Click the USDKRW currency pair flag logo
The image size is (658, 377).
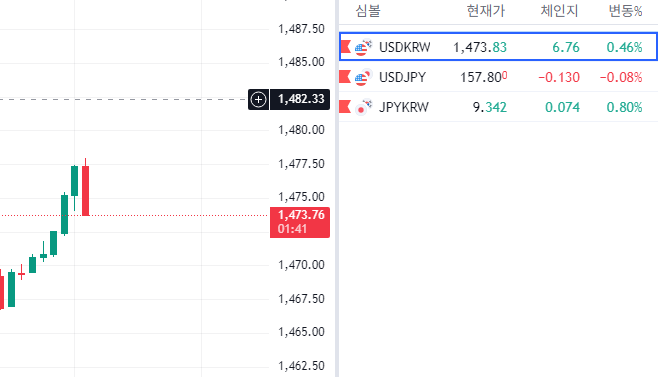pyautogui.click(x=363, y=47)
